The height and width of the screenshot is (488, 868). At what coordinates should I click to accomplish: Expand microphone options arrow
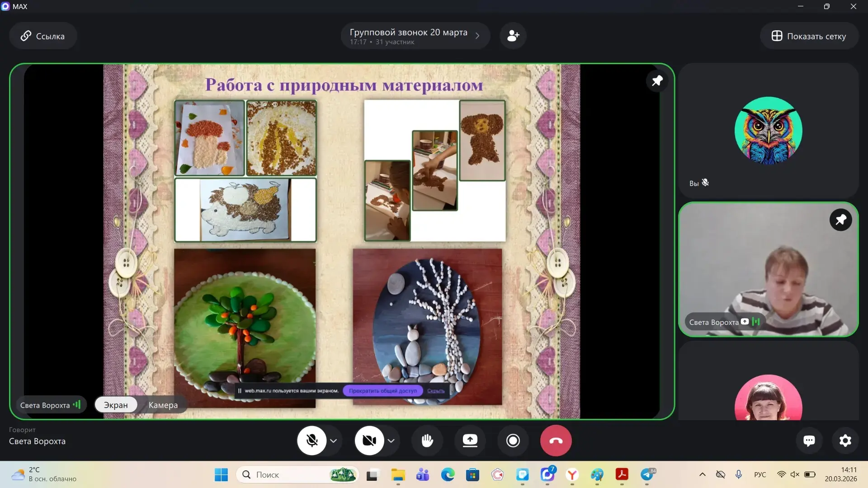[334, 441]
